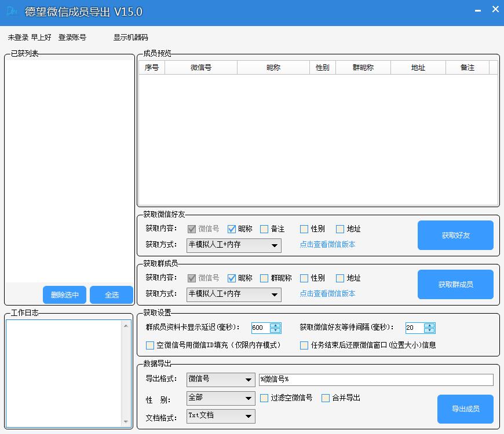The width and height of the screenshot is (504, 434).
Task: Minimize the 德望微信成员导出 window
Action: [x=478, y=10]
